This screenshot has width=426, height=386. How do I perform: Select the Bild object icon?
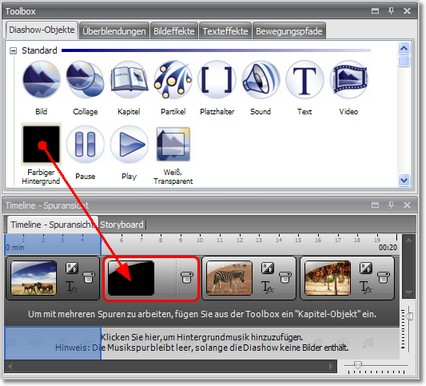42,79
